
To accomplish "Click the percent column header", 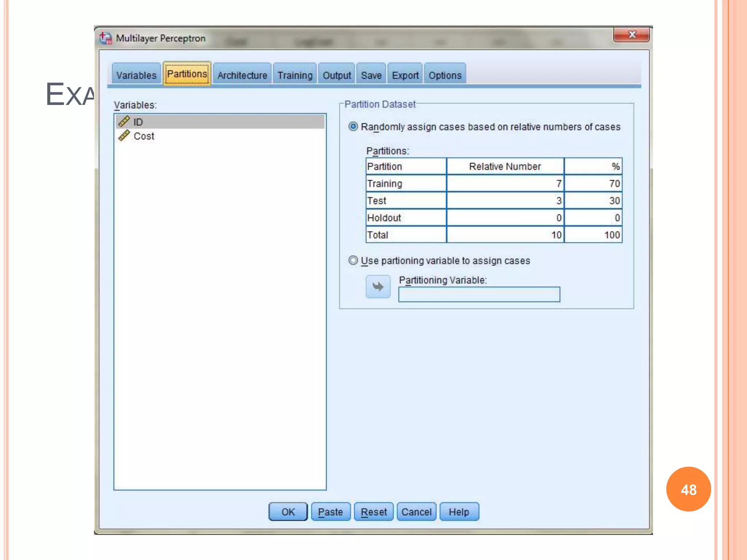I will tap(593, 166).
